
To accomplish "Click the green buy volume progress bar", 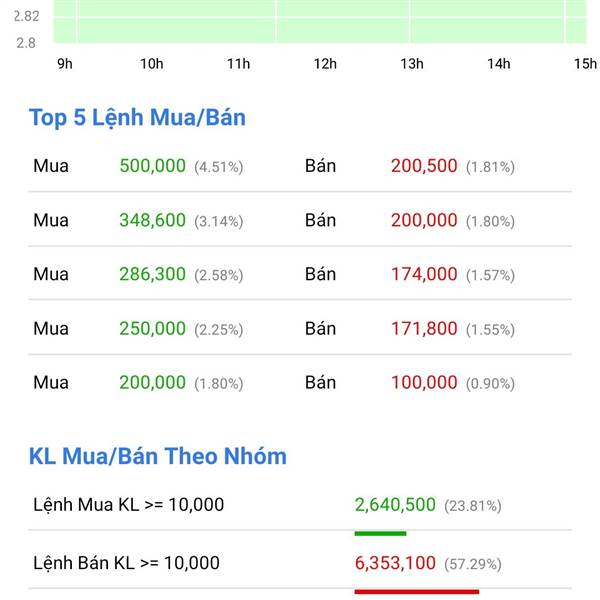I will [x=380, y=533].
